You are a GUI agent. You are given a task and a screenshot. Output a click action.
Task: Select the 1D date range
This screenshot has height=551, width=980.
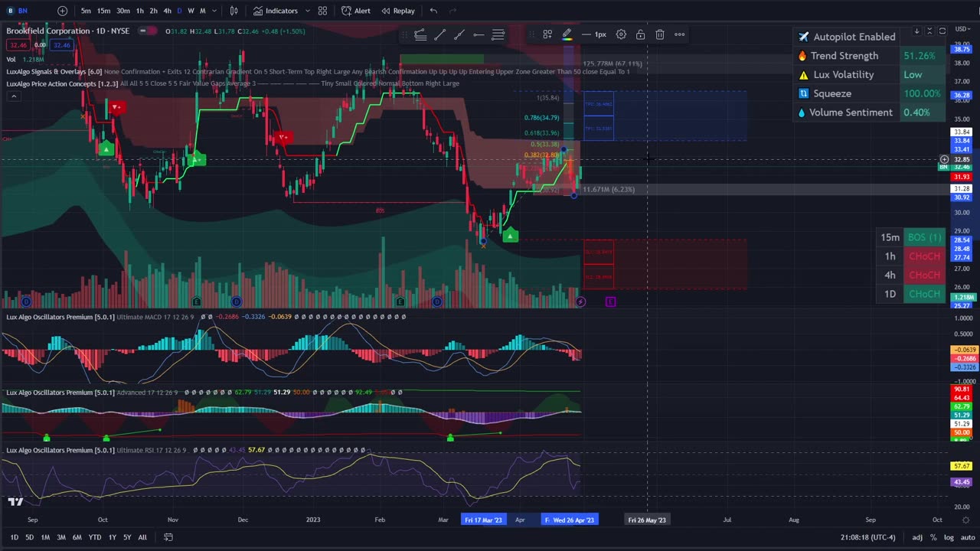point(13,537)
